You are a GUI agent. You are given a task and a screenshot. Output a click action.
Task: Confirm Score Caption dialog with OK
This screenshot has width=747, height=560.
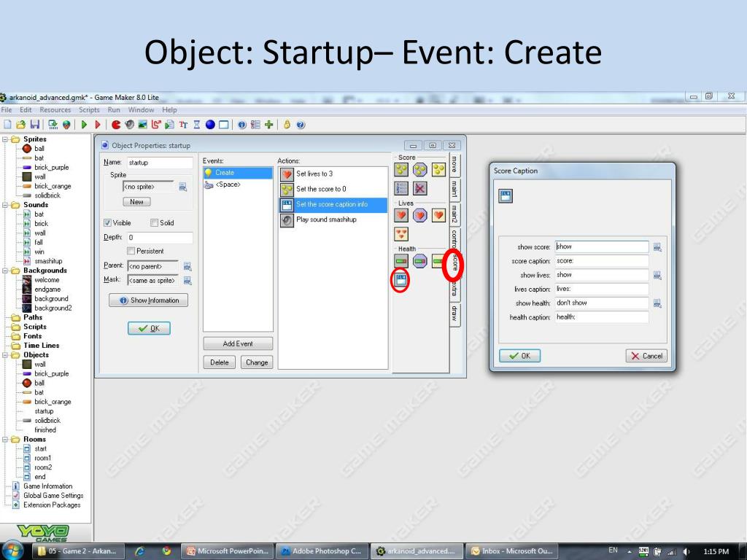tap(519, 356)
